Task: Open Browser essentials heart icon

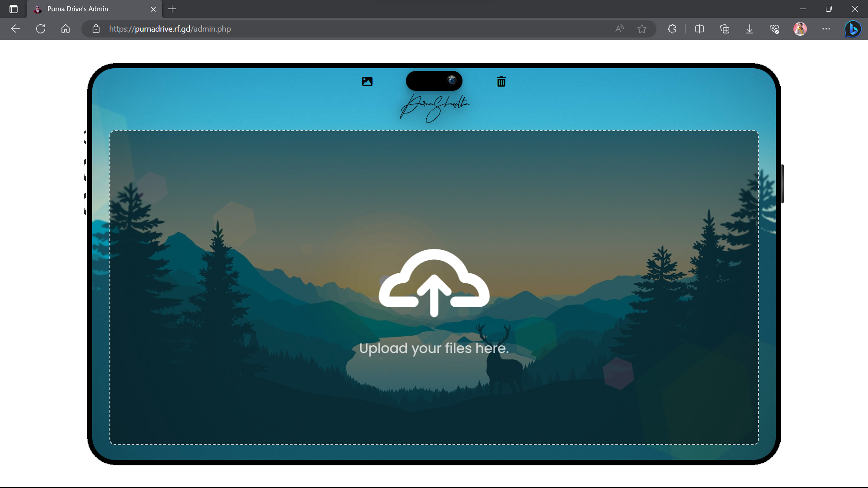Action: [774, 29]
